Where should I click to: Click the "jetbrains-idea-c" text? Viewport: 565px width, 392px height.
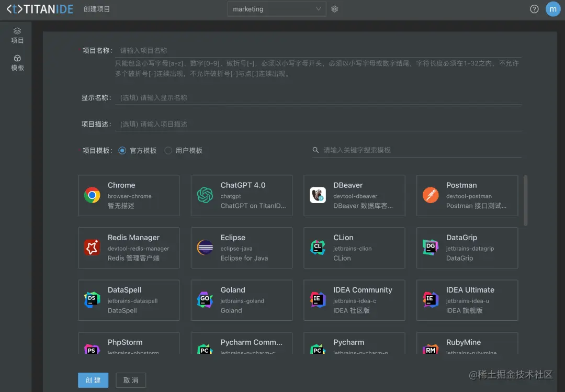(x=355, y=301)
